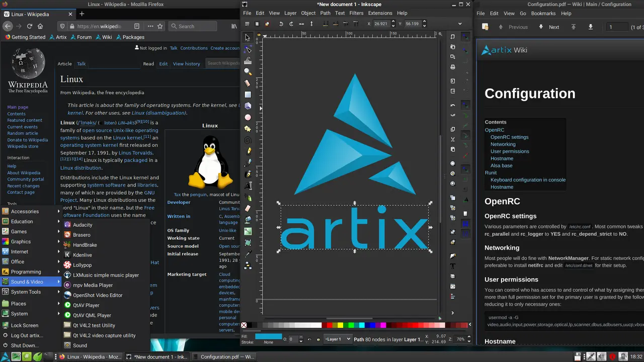This screenshot has width=644, height=362.
Task: Switch to Configuration.pdf taskbar entry
Action: click(x=223, y=357)
